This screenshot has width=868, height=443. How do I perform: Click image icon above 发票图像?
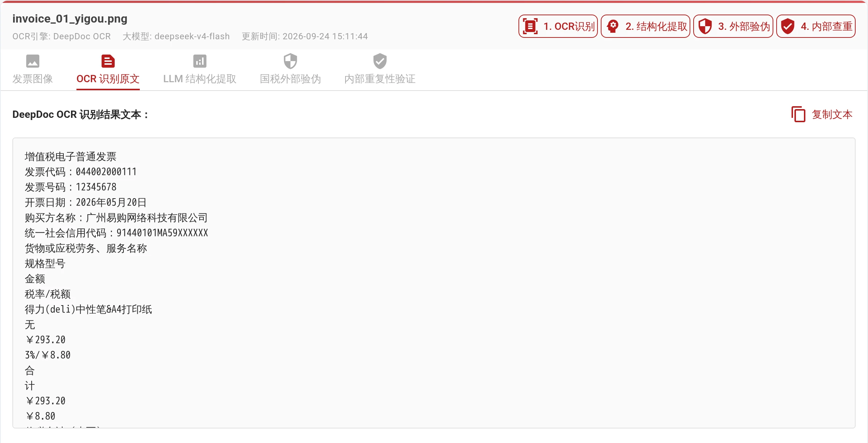(x=33, y=61)
